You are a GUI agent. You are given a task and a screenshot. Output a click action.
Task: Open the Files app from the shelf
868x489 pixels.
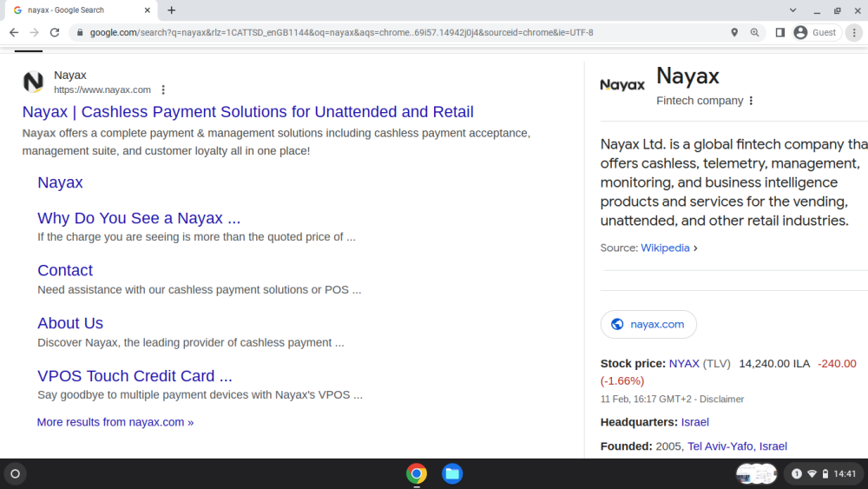point(452,474)
